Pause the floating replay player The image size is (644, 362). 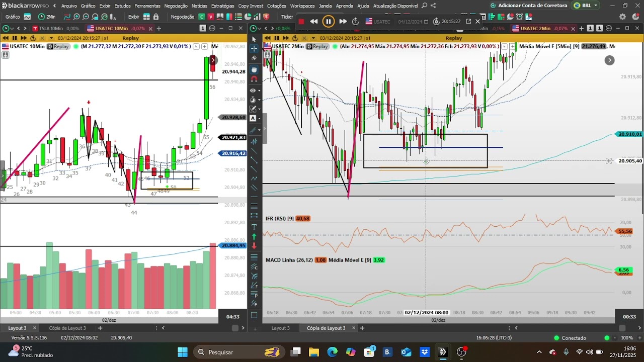pyautogui.click(x=328, y=21)
